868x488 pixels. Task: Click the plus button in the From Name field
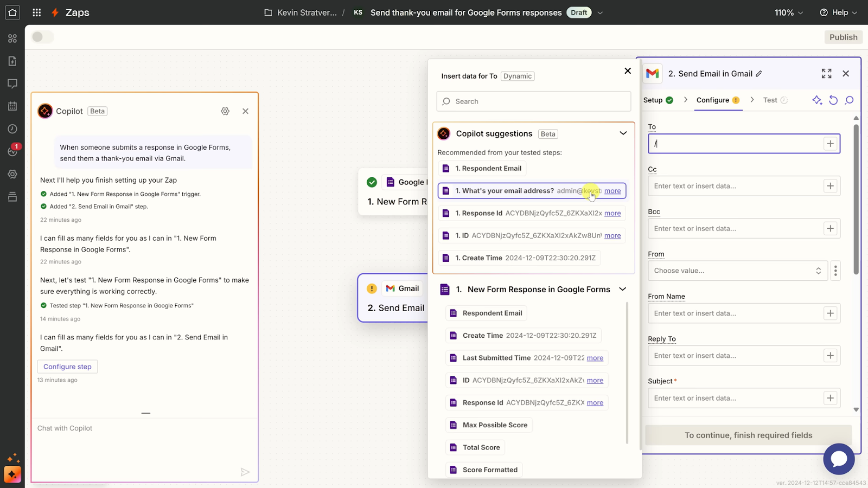pyautogui.click(x=830, y=313)
